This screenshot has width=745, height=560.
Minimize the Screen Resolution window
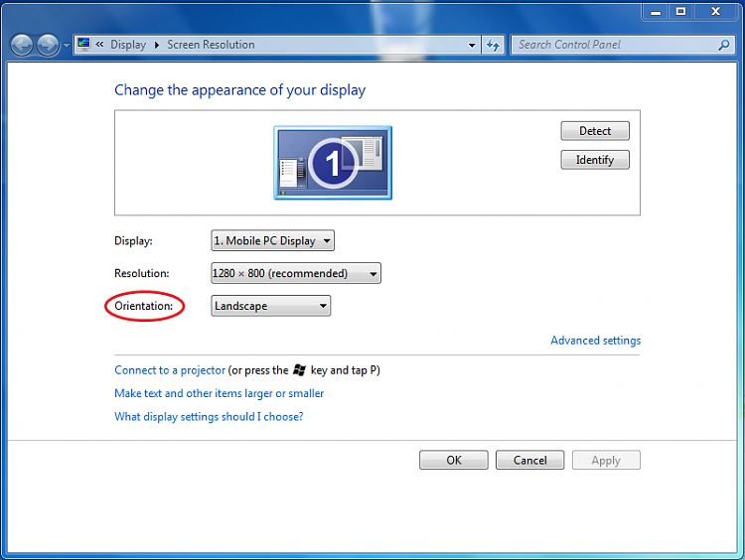tap(656, 12)
